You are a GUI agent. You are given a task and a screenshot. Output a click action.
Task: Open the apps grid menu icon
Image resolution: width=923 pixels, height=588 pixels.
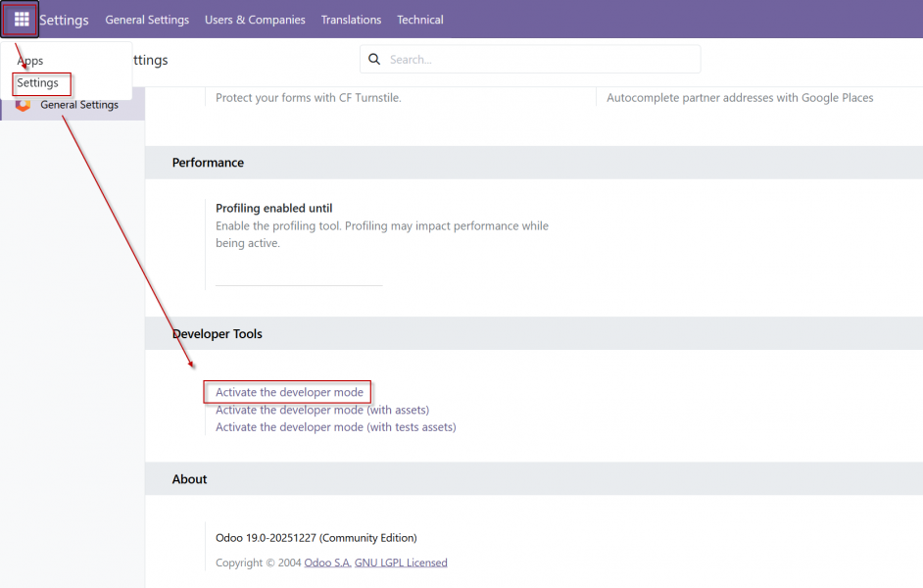tap(22, 20)
